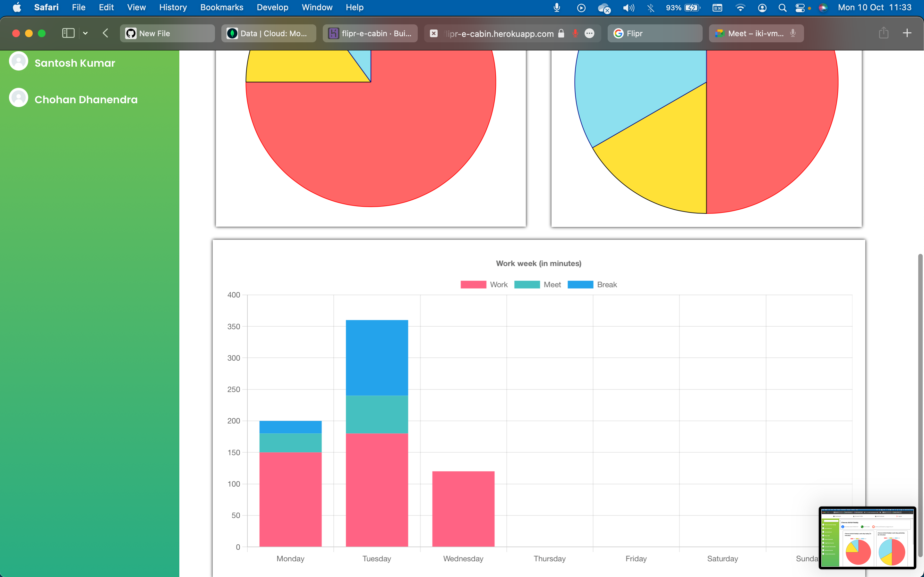This screenshot has height=577, width=924.
Task: Click Santosh Kumar's avatar icon
Action: pyautogui.click(x=19, y=62)
